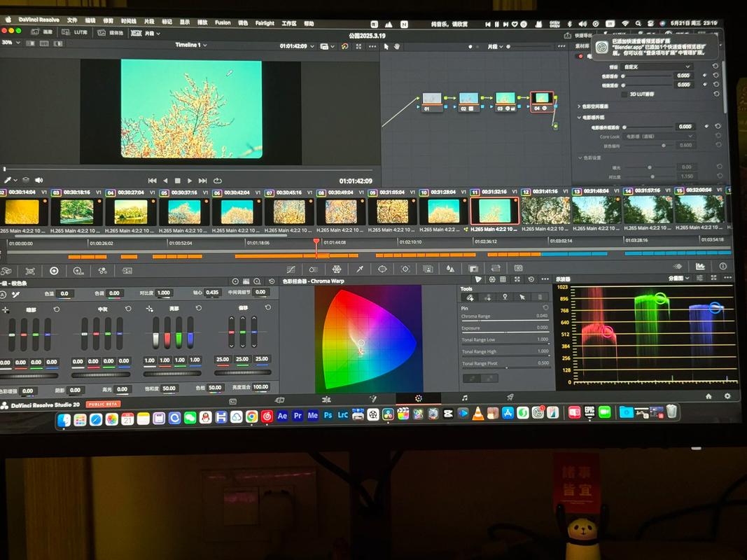Toggle the LUT library panel button
The image size is (747, 560).
[75, 32]
